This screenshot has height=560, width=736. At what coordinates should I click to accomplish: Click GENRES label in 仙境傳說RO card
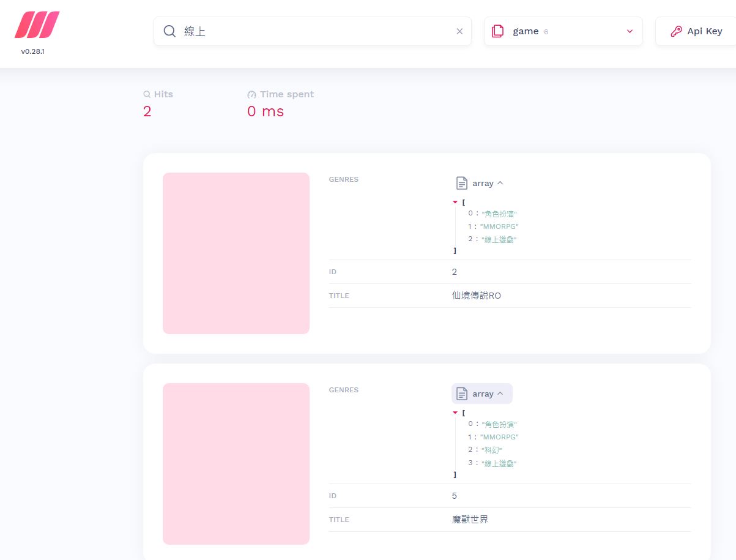point(344,179)
